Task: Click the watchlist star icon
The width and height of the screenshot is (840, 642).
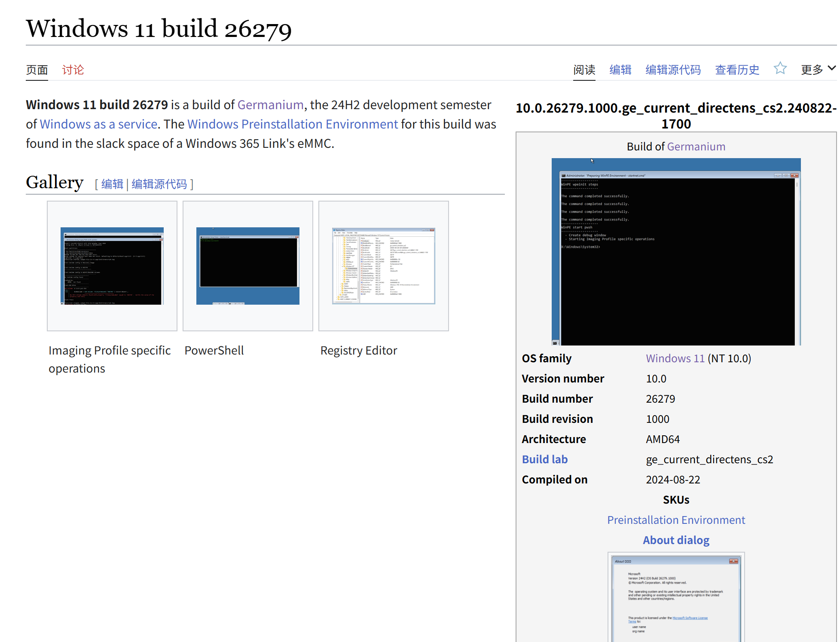Action: (780, 69)
